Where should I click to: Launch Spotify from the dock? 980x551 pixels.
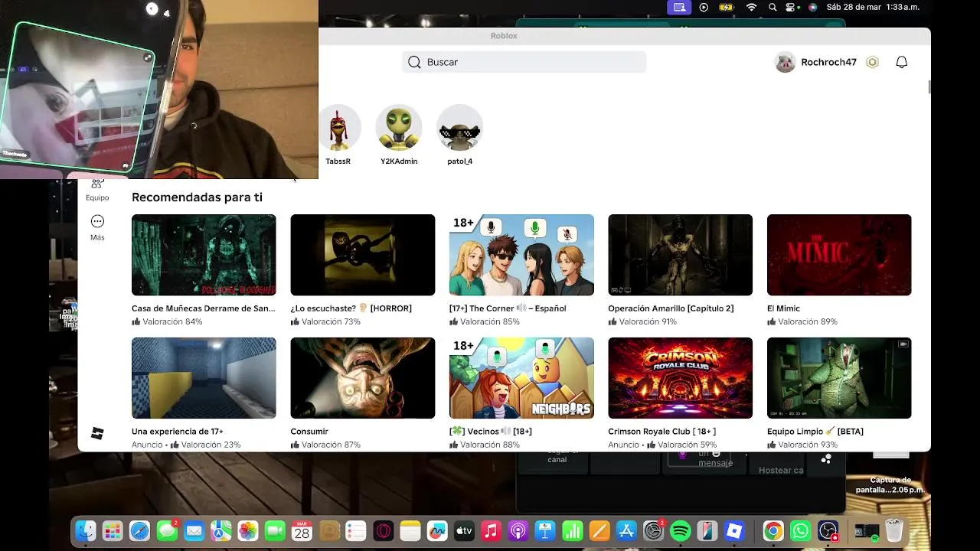click(680, 531)
